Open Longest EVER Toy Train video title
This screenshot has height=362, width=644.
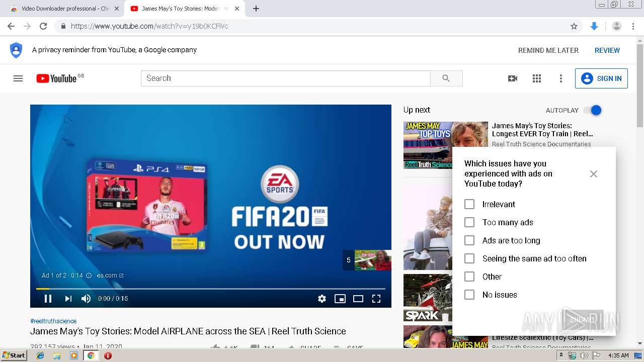click(542, 130)
